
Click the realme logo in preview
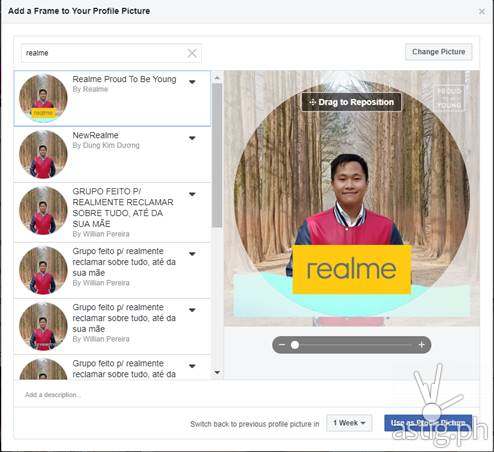pos(352,270)
